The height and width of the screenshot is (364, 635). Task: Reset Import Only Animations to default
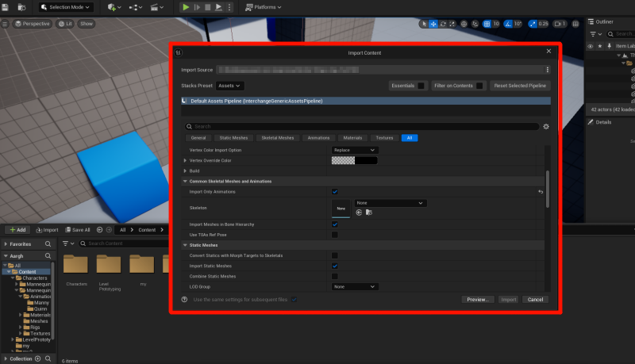tap(541, 192)
